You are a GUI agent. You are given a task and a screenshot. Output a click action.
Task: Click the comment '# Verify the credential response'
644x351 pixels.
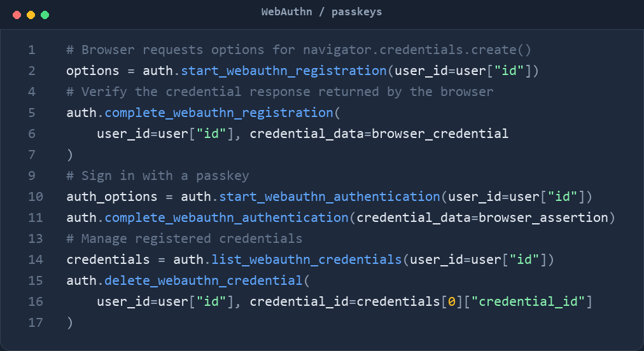pos(188,92)
